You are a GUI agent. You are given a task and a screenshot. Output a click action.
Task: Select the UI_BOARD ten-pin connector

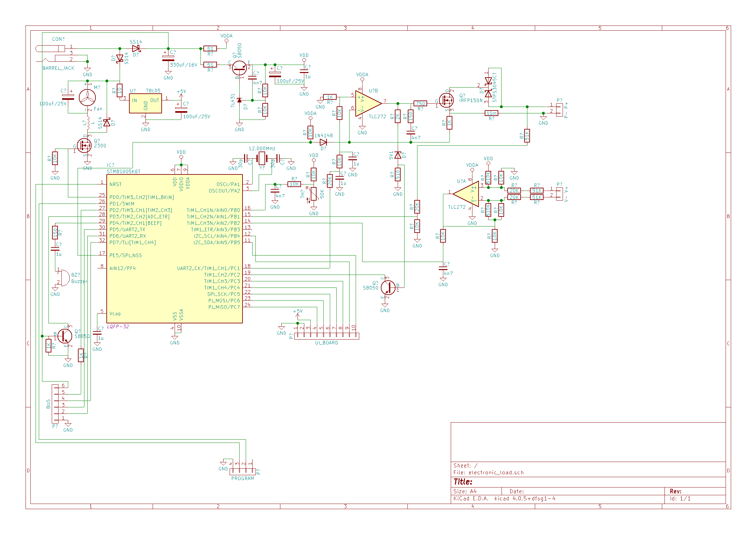point(326,336)
